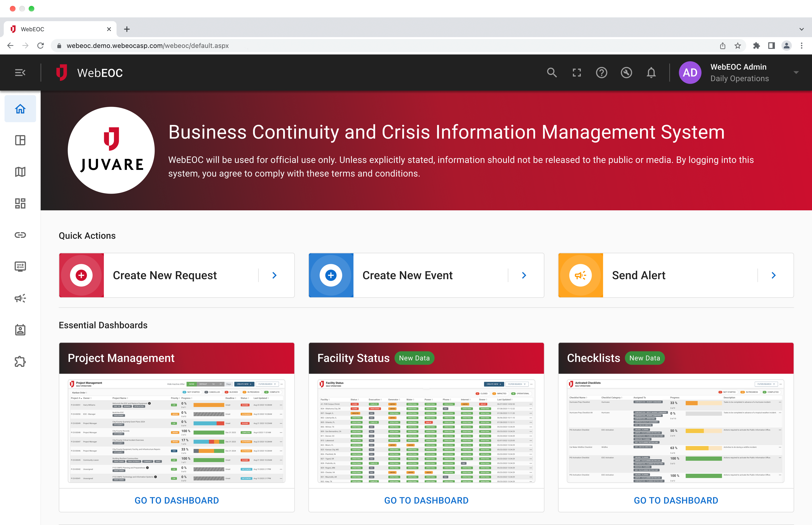Expand chevron on Create New Event card

(524, 275)
